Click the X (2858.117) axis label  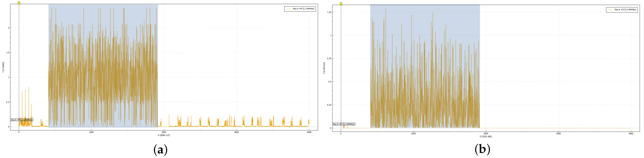(x=164, y=135)
